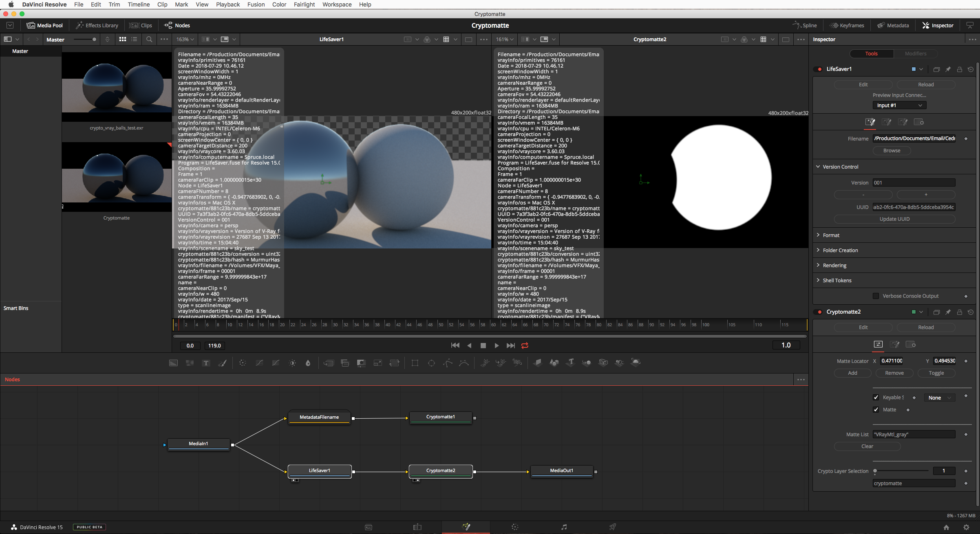Toggle the Media Pool panel
Viewport: 980px width, 534px height.
click(45, 25)
